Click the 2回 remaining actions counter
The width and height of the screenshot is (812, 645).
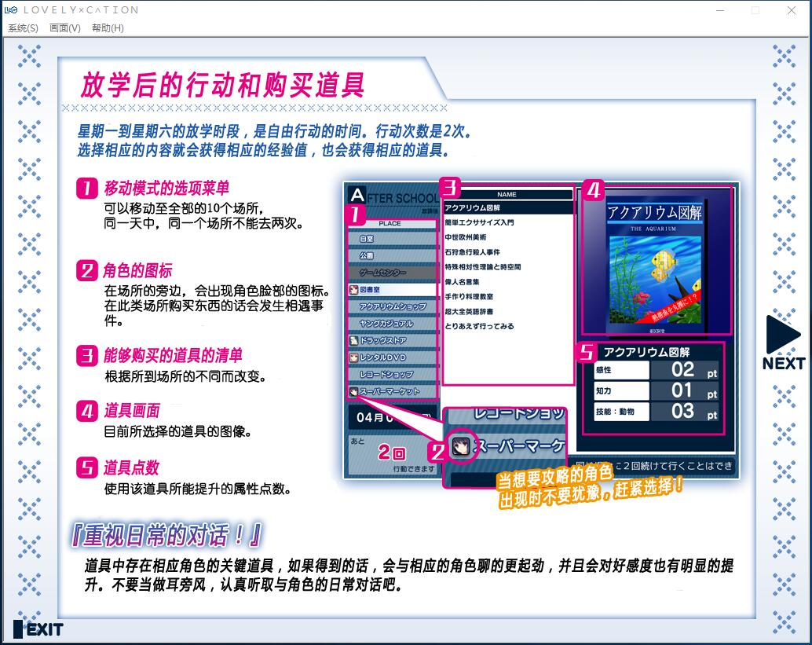pyautogui.click(x=392, y=453)
